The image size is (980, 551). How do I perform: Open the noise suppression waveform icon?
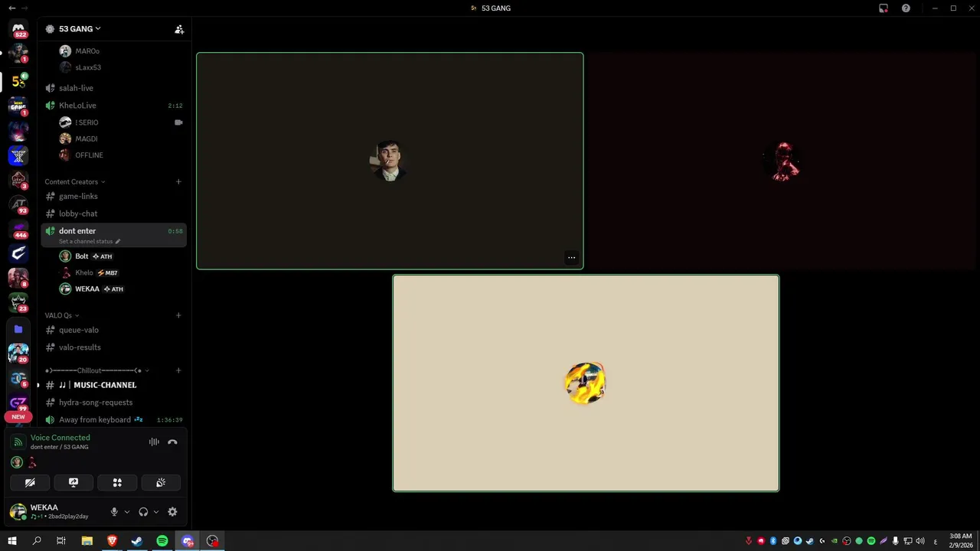154,442
